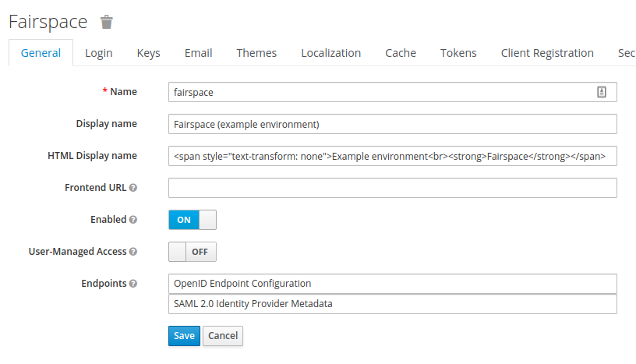
Task: Click the Display name label
Action: pyautogui.click(x=106, y=124)
